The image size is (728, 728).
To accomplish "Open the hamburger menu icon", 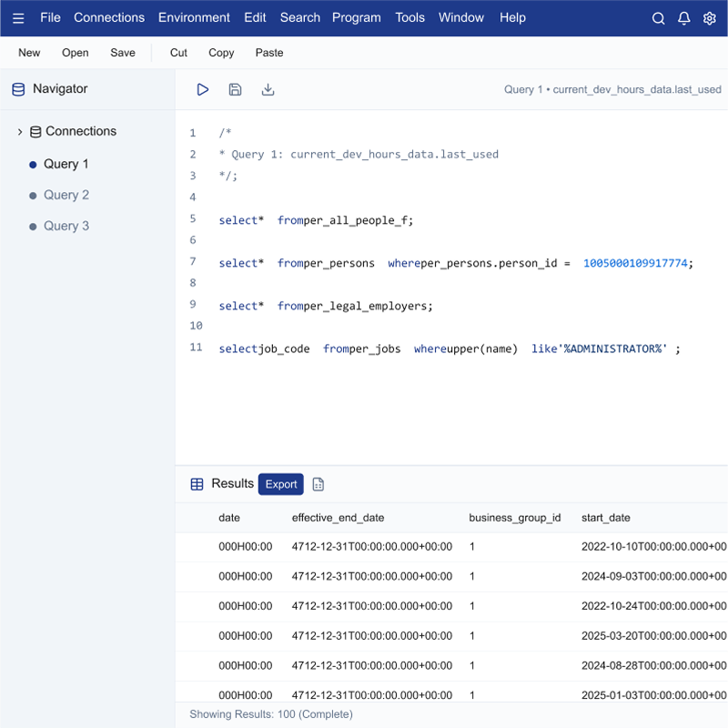I will [x=18, y=18].
